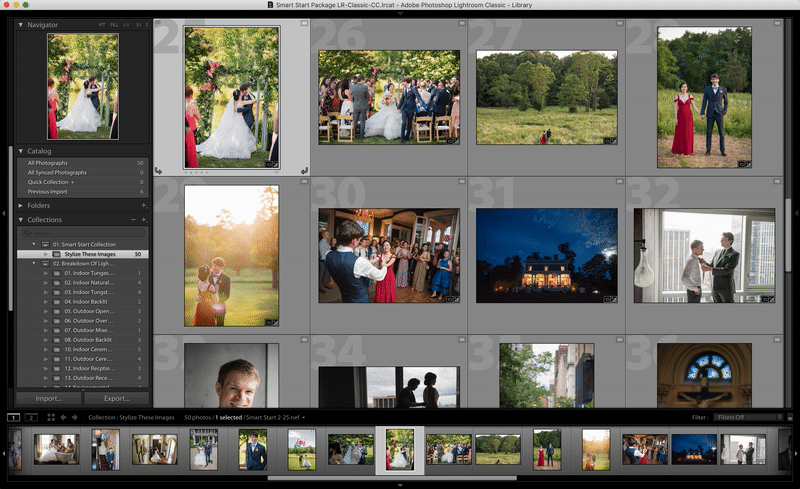Click the main window display button in filmstrip bar
The image size is (800, 489).
[x=14, y=417]
